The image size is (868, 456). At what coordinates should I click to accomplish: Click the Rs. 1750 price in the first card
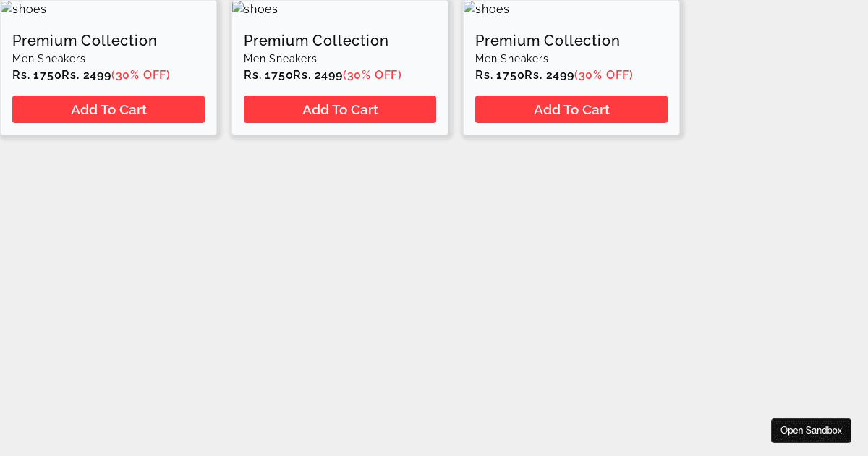coord(37,75)
